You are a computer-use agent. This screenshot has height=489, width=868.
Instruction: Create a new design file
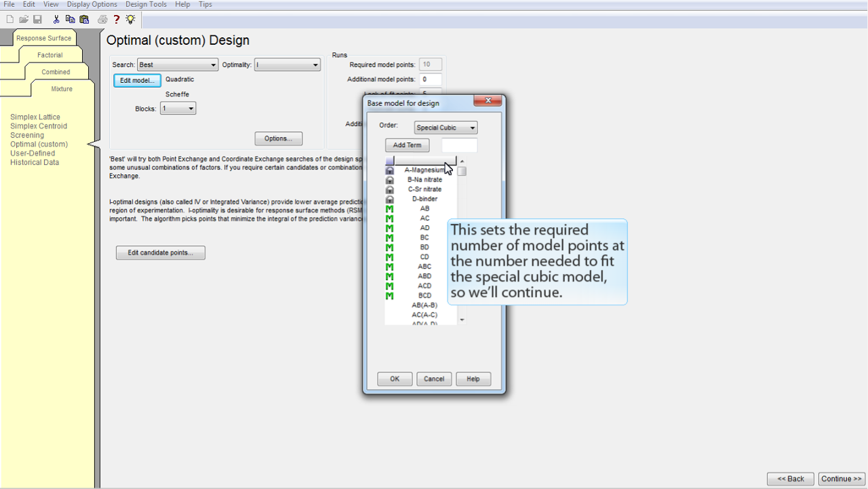9,20
